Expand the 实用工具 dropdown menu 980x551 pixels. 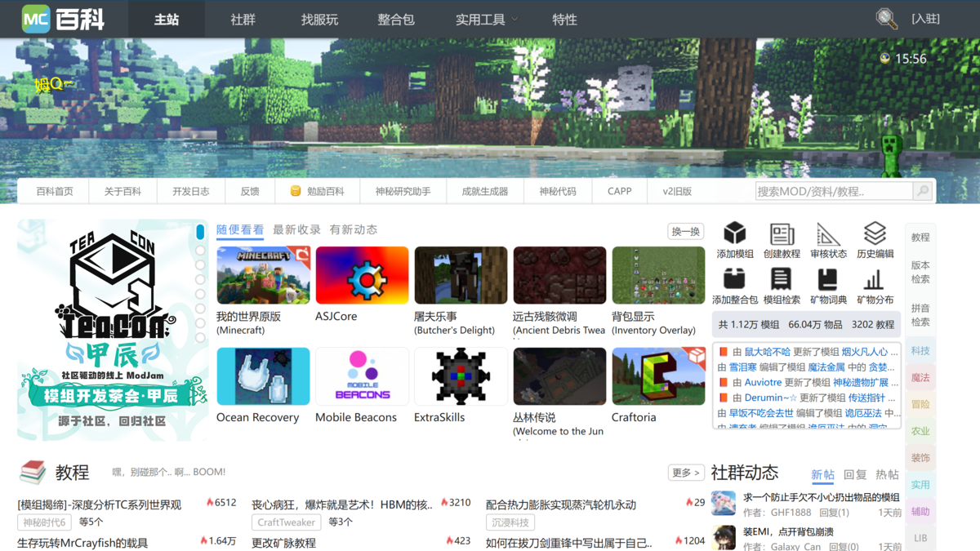click(486, 20)
